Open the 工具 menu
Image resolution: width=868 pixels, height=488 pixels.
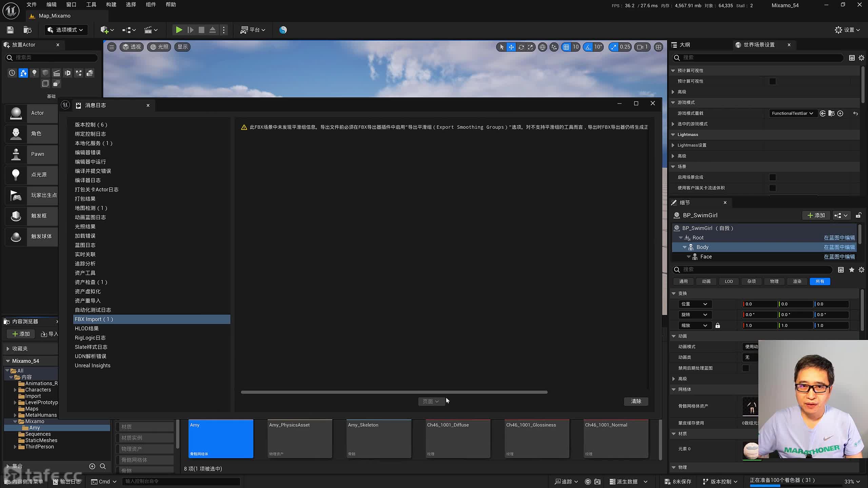click(x=91, y=5)
